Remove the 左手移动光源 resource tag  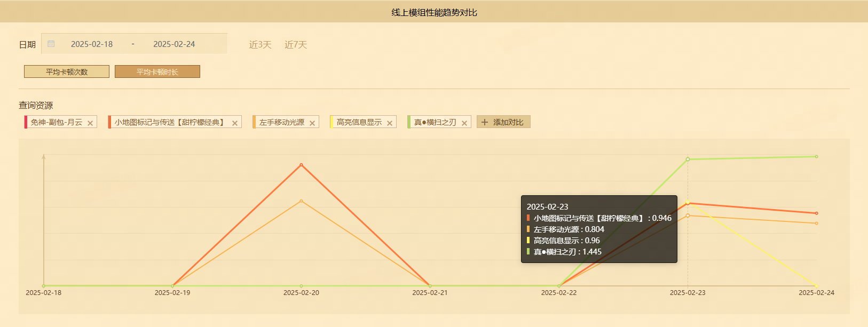(312, 123)
